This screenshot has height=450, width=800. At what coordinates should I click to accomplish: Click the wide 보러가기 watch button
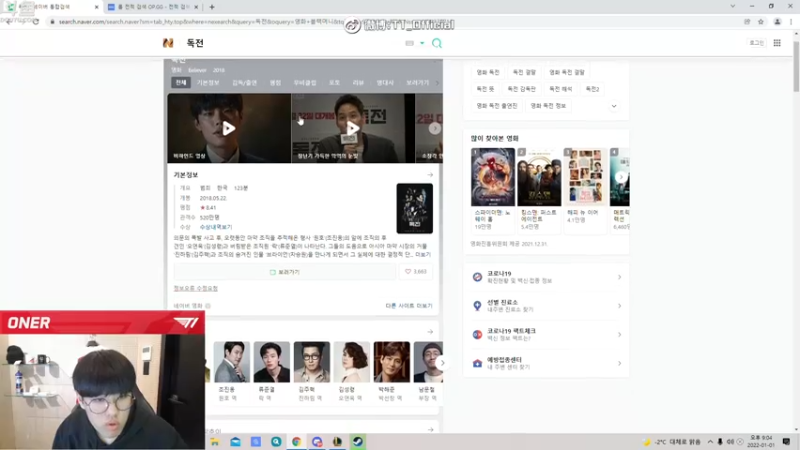coord(285,272)
